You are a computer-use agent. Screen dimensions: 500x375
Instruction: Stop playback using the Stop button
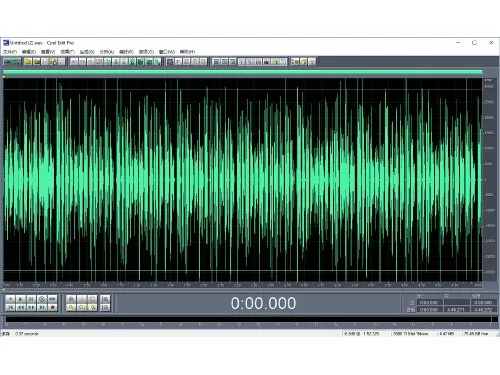10,299
